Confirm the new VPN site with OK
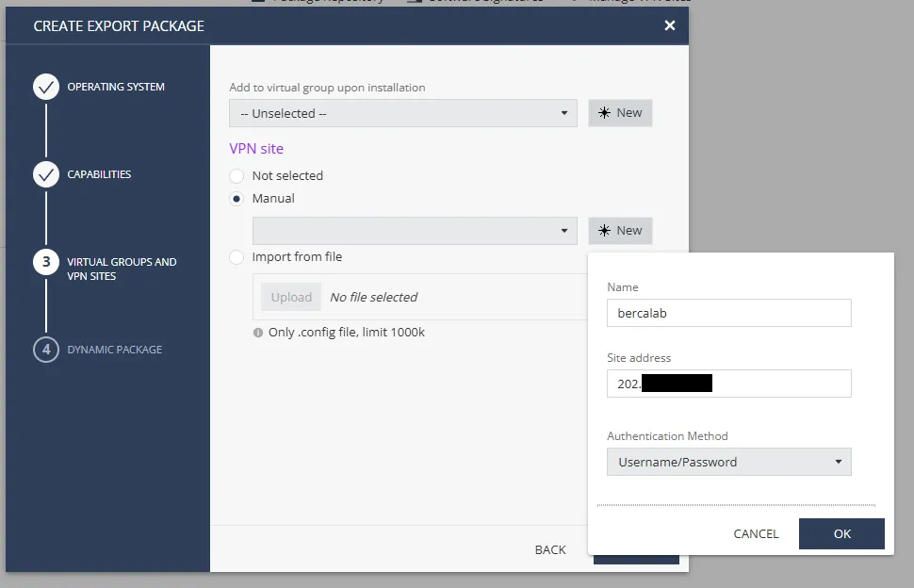The image size is (914, 588). click(x=841, y=533)
